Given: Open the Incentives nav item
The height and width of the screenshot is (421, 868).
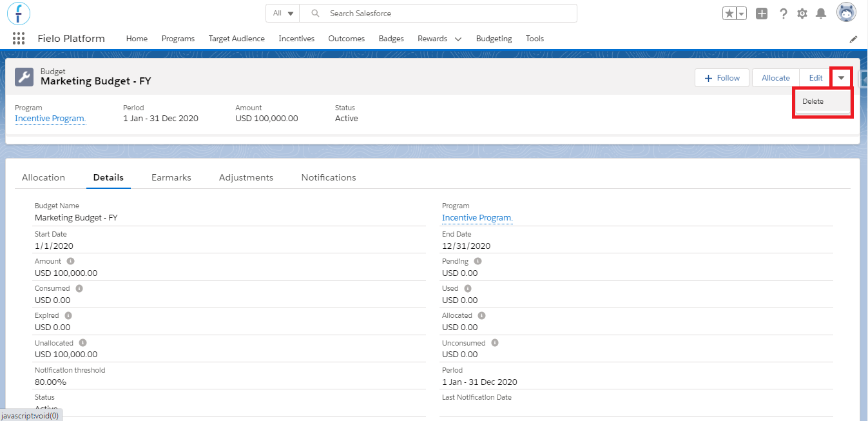Looking at the screenshot, I should pos(296,39).
